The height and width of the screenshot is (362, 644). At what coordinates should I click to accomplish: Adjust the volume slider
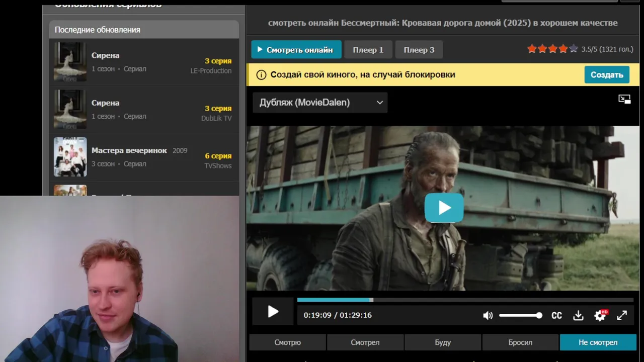pyautogui.click(x=520, y=315)
